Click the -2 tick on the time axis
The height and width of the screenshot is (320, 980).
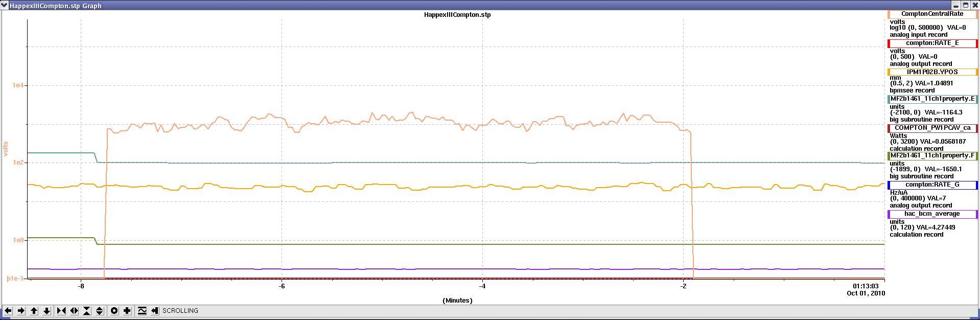(x=684, y=286)
